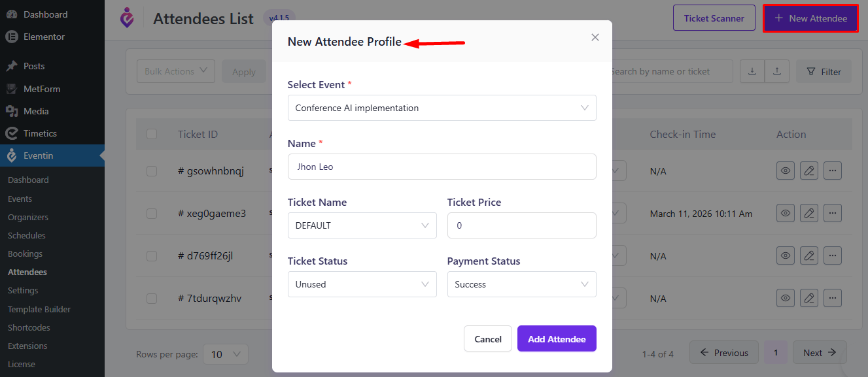Open more actions for attendee d769ff26jl

(832, 256)
